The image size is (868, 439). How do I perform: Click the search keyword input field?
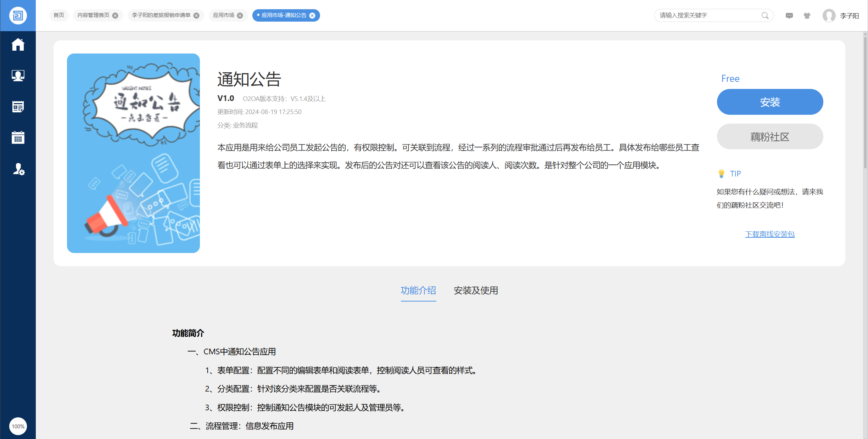click(x=707, y=16)
